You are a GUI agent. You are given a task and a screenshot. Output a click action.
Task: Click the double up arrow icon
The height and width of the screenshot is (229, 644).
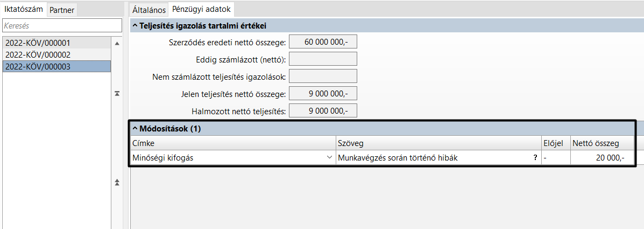117,183
